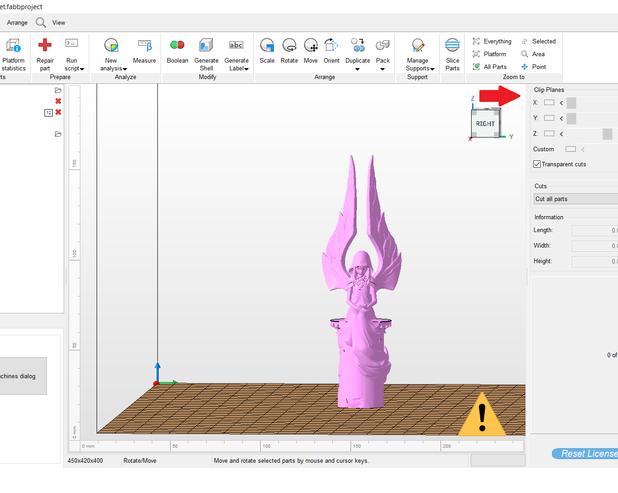Click the Orient tool icon
This screenshot has height=493, width=618.
[332, 46]
